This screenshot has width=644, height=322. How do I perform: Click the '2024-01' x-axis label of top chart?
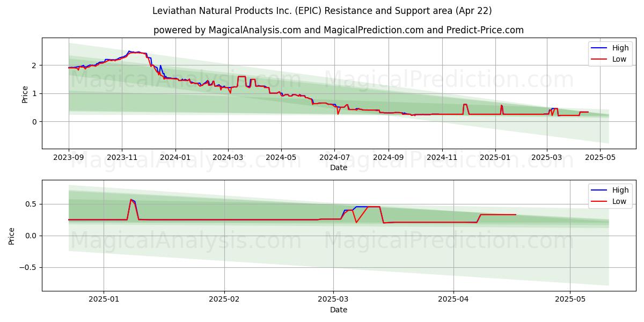(175, 158)
